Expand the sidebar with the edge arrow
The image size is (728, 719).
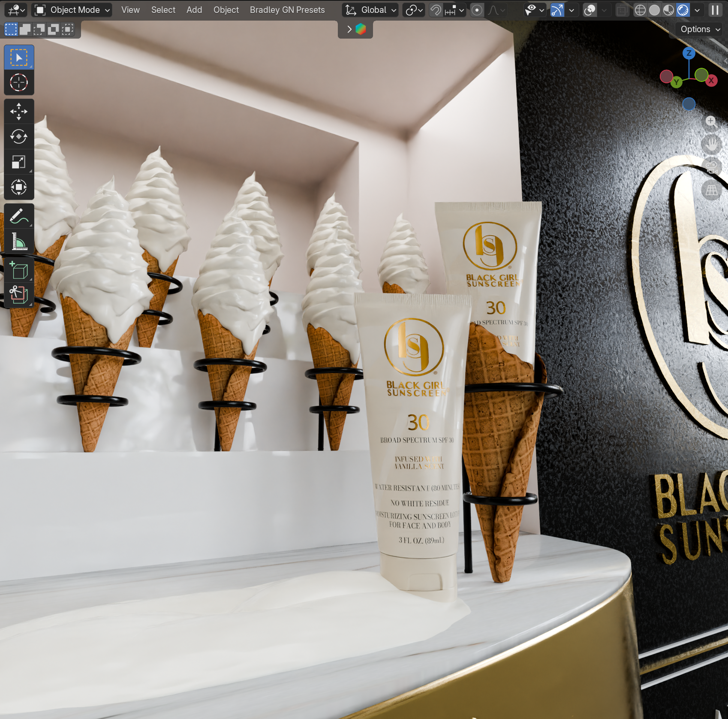tap(725, 61)
